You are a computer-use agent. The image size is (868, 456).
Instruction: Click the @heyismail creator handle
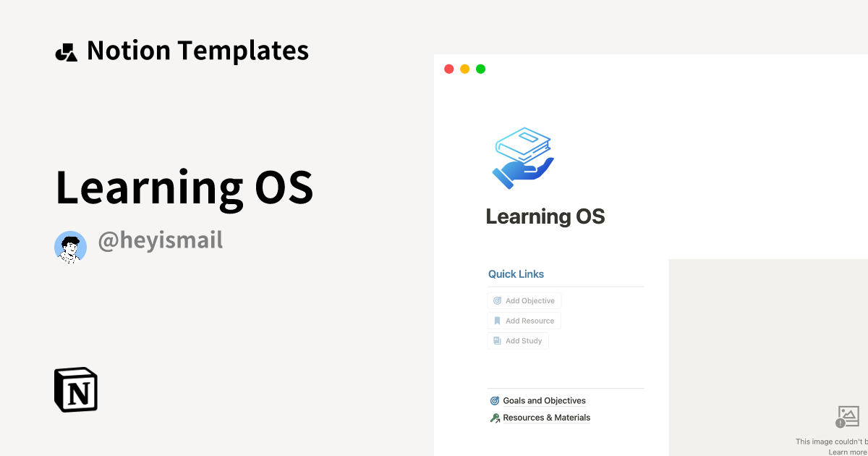160,240
